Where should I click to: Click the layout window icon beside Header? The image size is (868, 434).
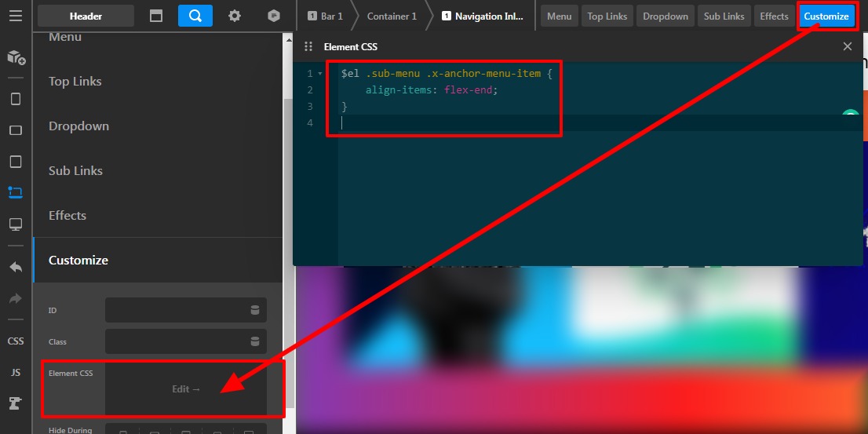(x=156, y=16)
